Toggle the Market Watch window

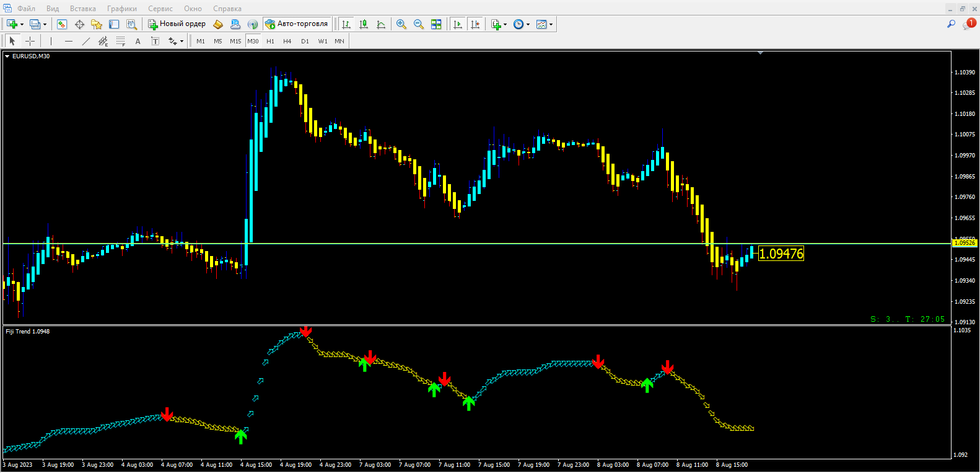pyautogui.click(x=62, y=24)
